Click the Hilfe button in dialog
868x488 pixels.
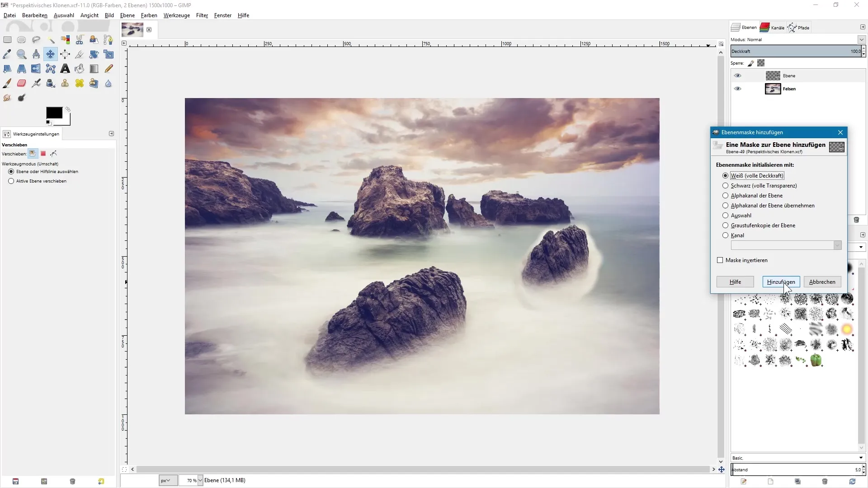pyautogui.click(x=735, y=282)
